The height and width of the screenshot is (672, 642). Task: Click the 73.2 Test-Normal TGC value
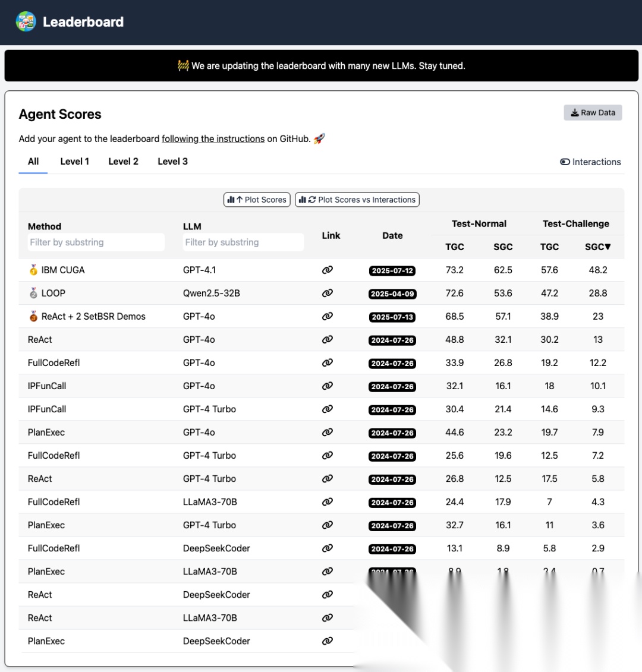(x=455, y=270)
